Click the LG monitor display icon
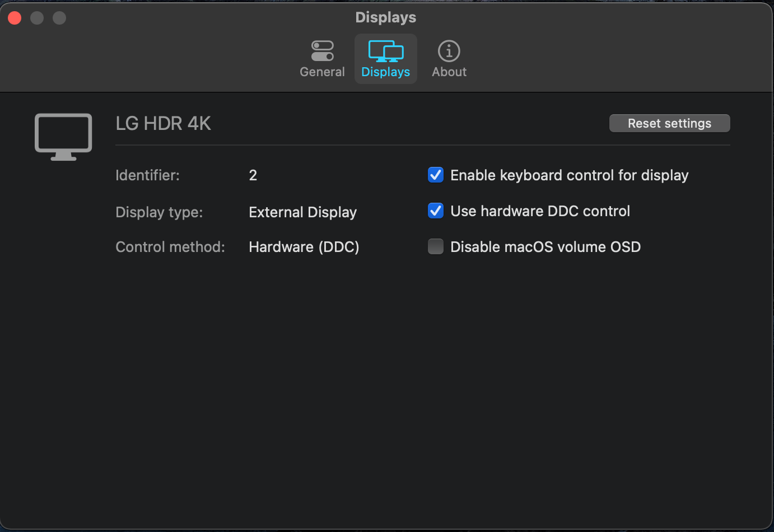The width and height of the screenshot is (774, 532). click(x=63, y=136)
